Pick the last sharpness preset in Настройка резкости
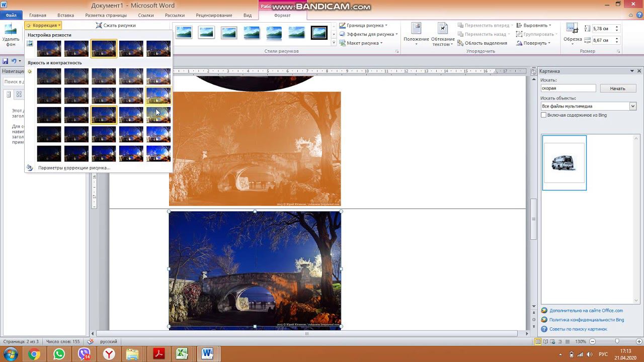This screenshot has width=644, height=362. tap(158, 49)
